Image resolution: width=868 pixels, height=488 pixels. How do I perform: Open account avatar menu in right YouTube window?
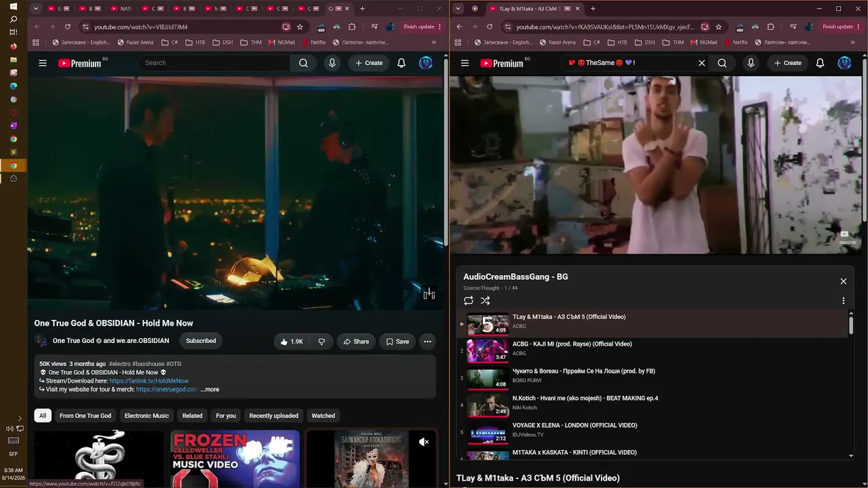pyautogui.click(x=844, y=63)
